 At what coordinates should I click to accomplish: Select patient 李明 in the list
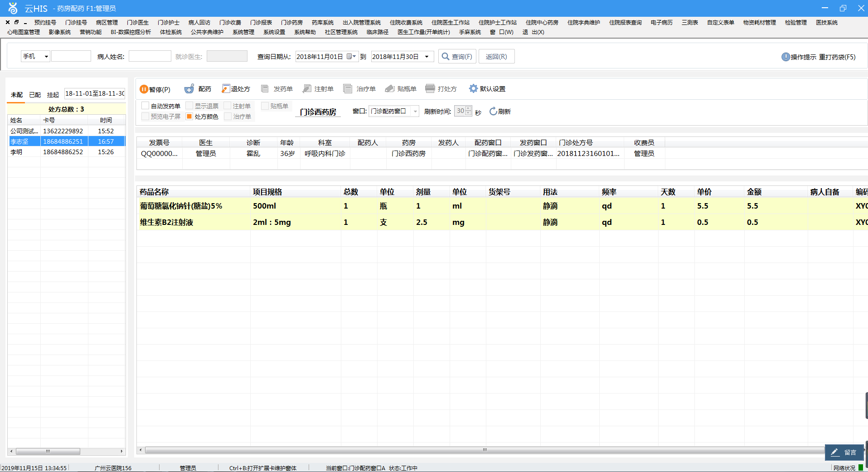pos(66,152)
